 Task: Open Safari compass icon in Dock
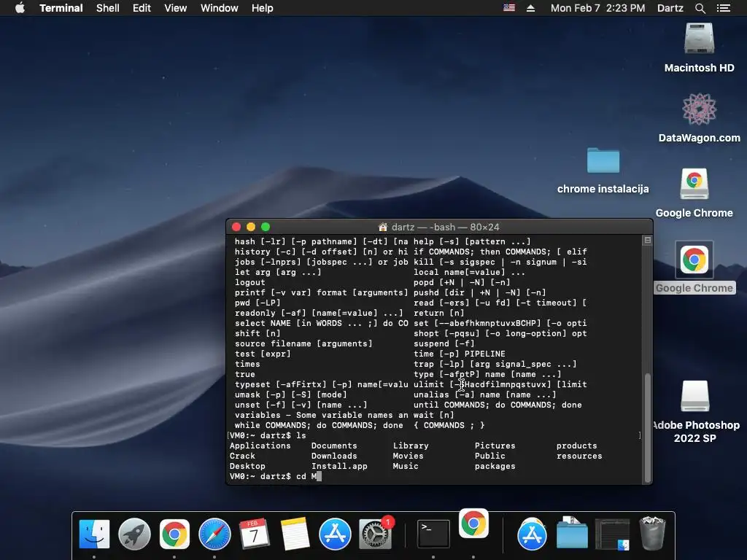(215, 534)
